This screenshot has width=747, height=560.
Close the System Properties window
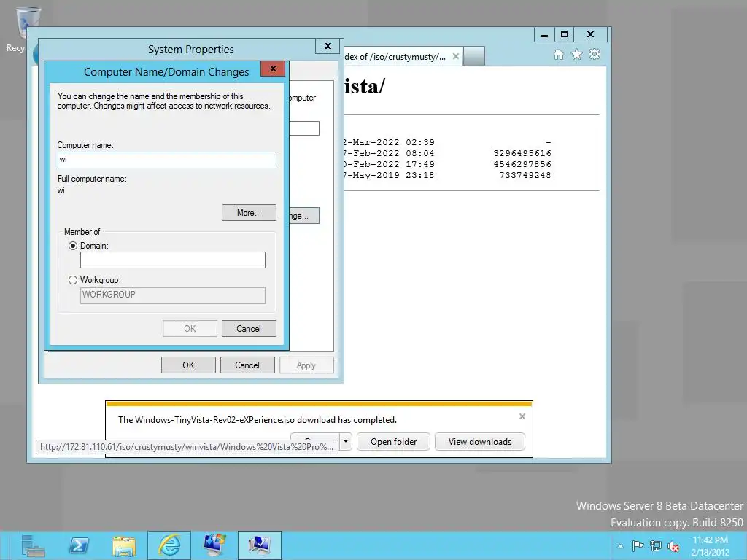[328, 46]
